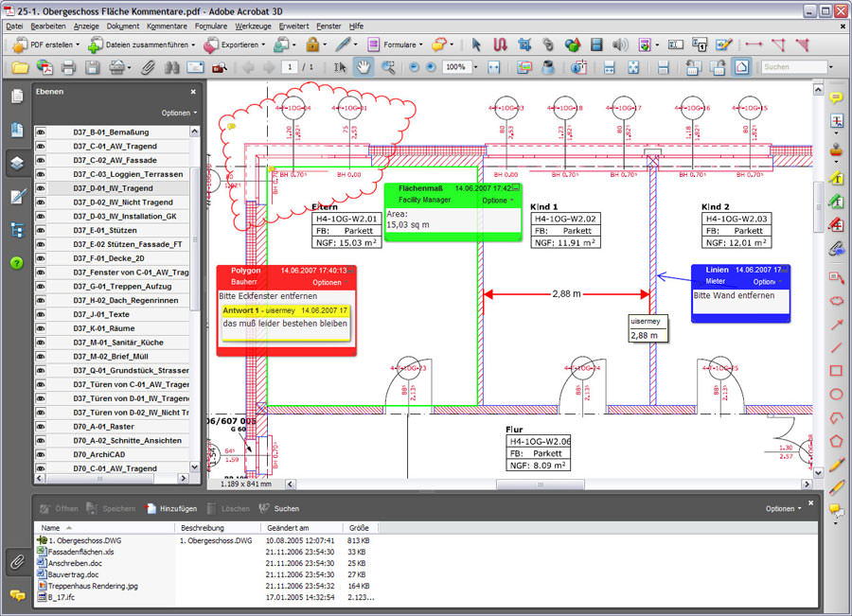Image resolution: width=852 pixels, height=616 pixels.
Task: Toggle visibility of D37_C-02_AW_Fassade layer
Action: [41, 160]
